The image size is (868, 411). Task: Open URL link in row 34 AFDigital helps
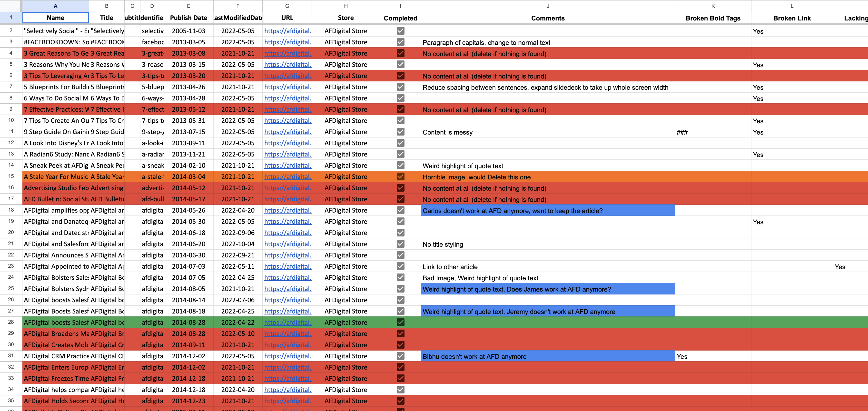pos(287,390)
